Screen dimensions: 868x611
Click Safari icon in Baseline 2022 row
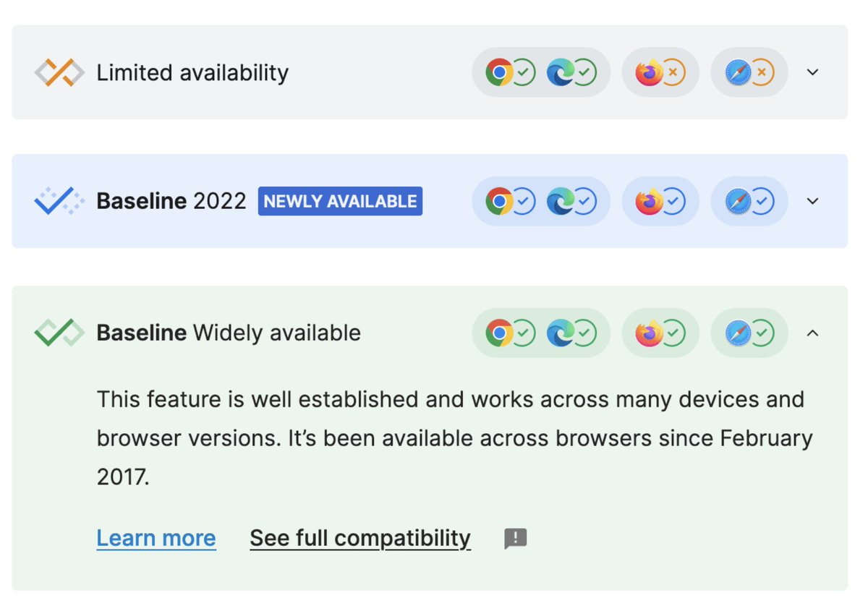tap(739, 202)
